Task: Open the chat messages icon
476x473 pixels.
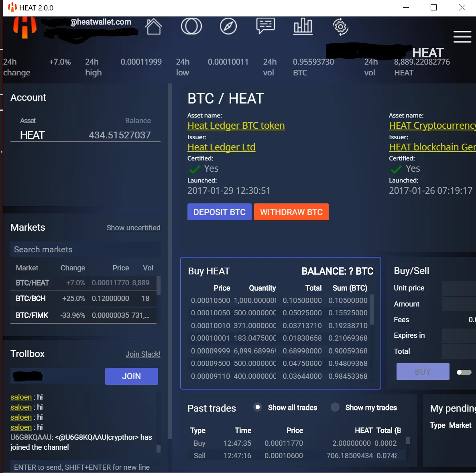Action: pos(266,26)
